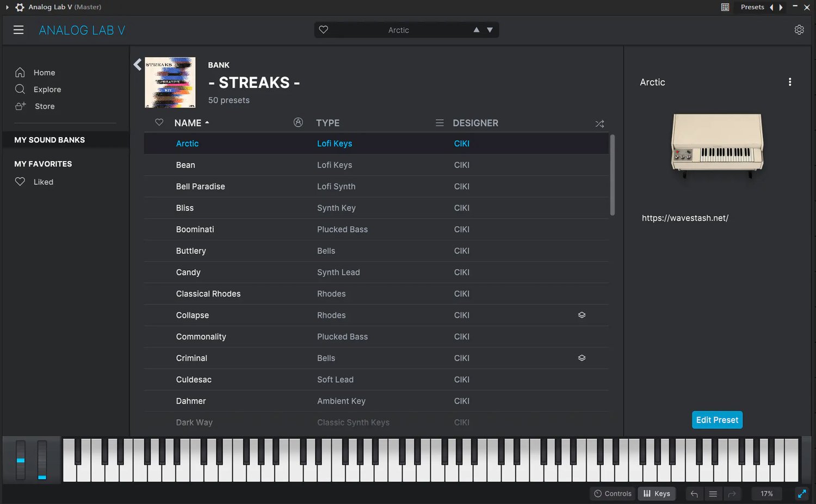The height and width of the screenshot is (504, 816).
Task: Go to the Store section
Action: point(44,107)
